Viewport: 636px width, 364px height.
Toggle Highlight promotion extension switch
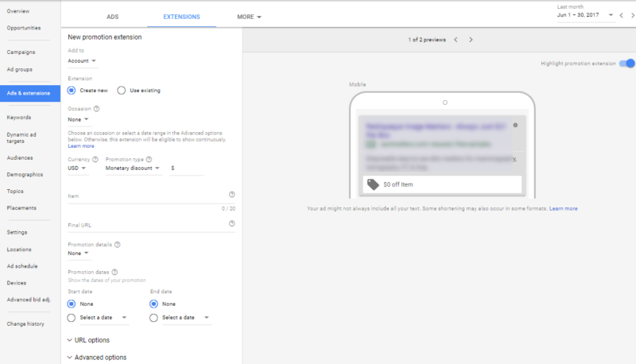pyautogui.click(x=629, y=64)
